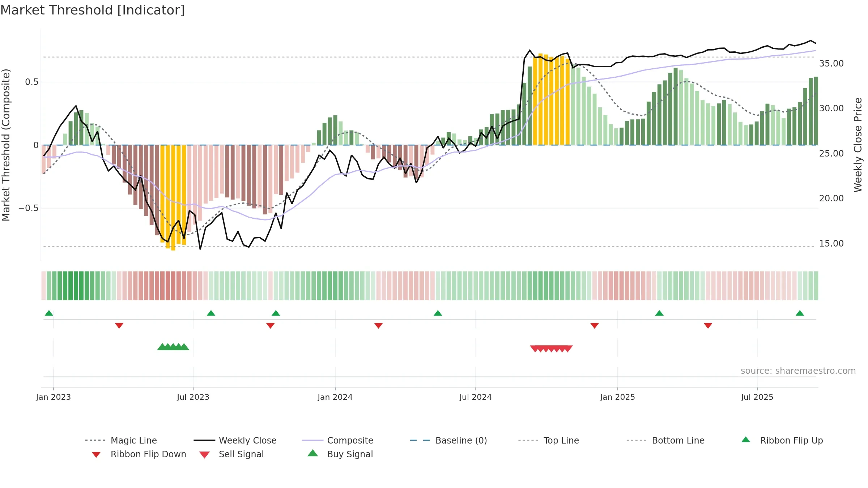Screen dimensions: 868x488
Task: Click the Jan 2025 x-axis label
Action: pyautogui.click(x=617, y=397)
